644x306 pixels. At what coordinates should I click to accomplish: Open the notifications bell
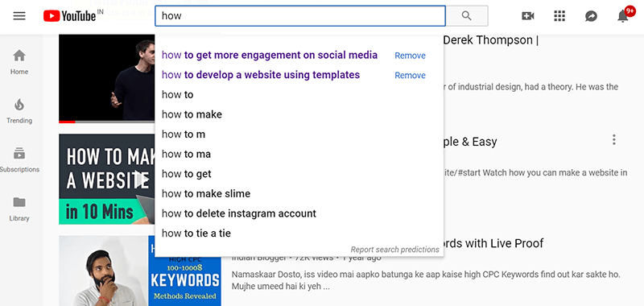pos(623,16)
